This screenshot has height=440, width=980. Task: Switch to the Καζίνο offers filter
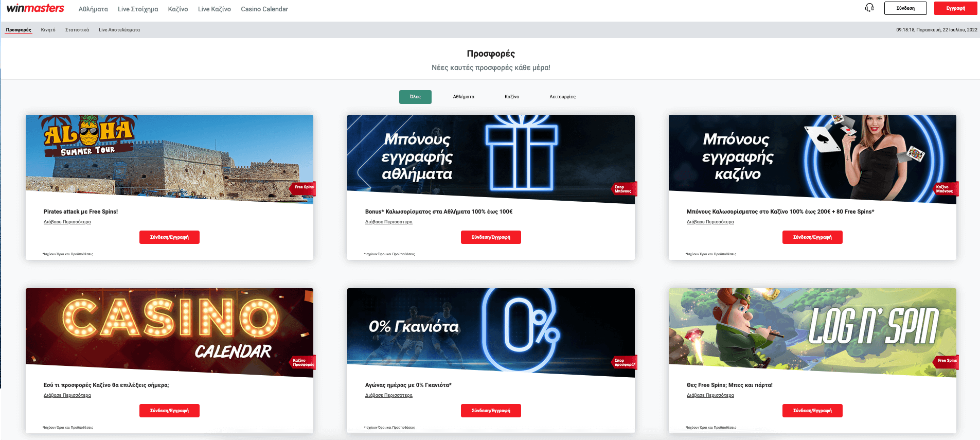512,97
